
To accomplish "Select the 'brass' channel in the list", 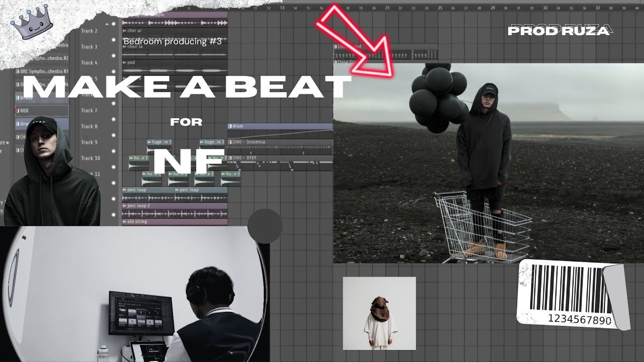I will [x=42, y=97].
